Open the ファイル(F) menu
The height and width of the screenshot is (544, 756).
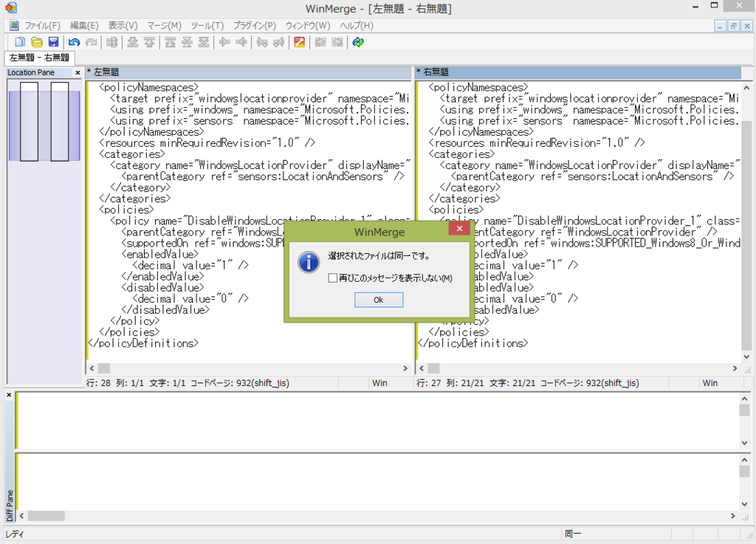(x=42, y=26)
